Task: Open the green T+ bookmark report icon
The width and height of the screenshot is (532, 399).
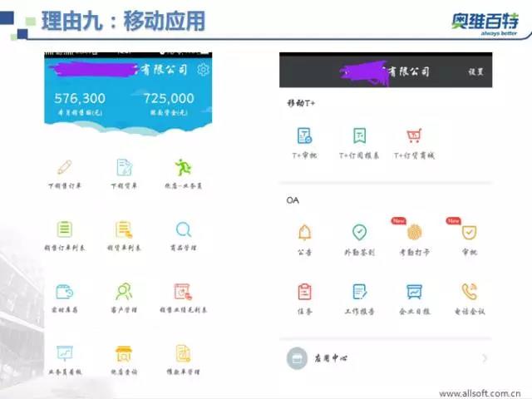Action: click(359, 135)
